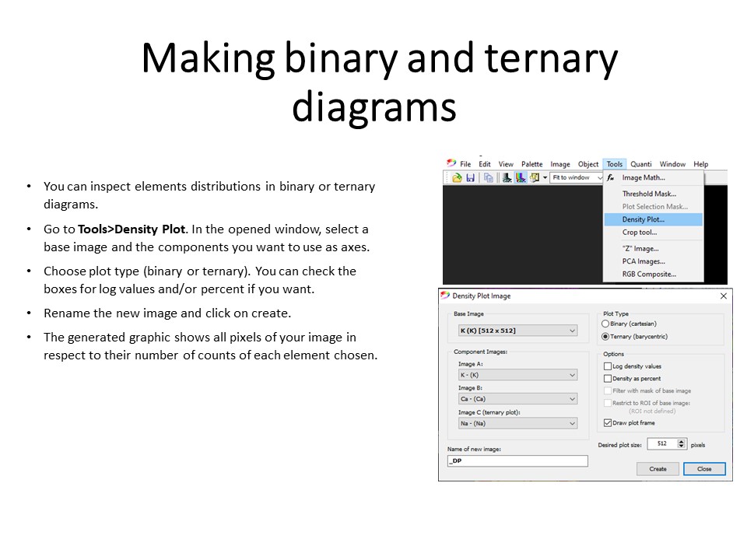Click the Name of new image field
The width and height of the screenshot is (747, 560).
(517, 461)
